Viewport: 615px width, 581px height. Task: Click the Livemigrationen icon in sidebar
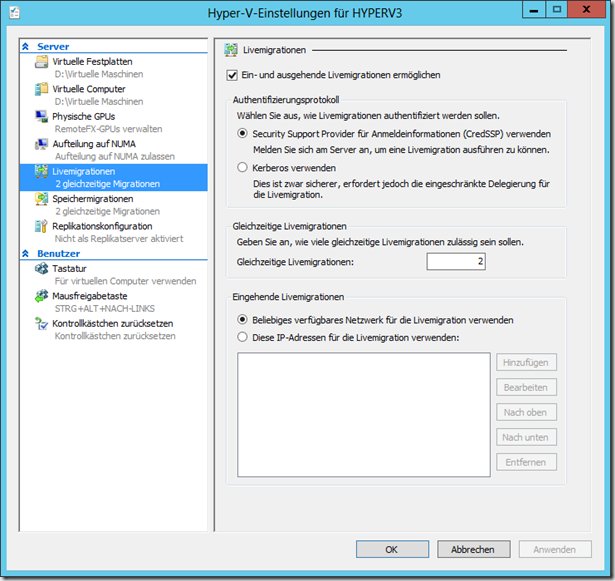(x=42, y=171)
